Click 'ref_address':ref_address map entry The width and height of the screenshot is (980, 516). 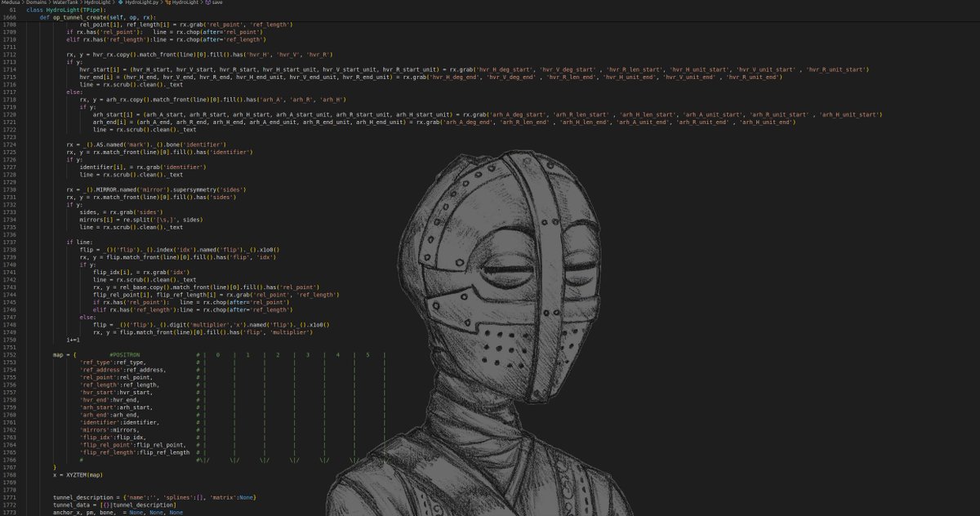[122, 370]
